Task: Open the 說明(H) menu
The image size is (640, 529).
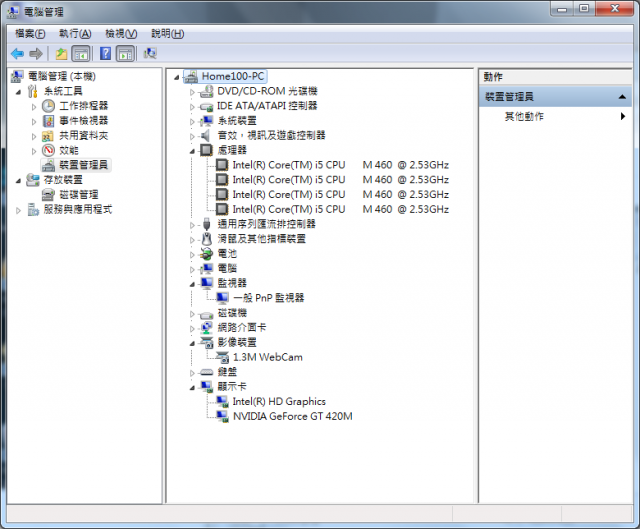Action: click(168, 33)
